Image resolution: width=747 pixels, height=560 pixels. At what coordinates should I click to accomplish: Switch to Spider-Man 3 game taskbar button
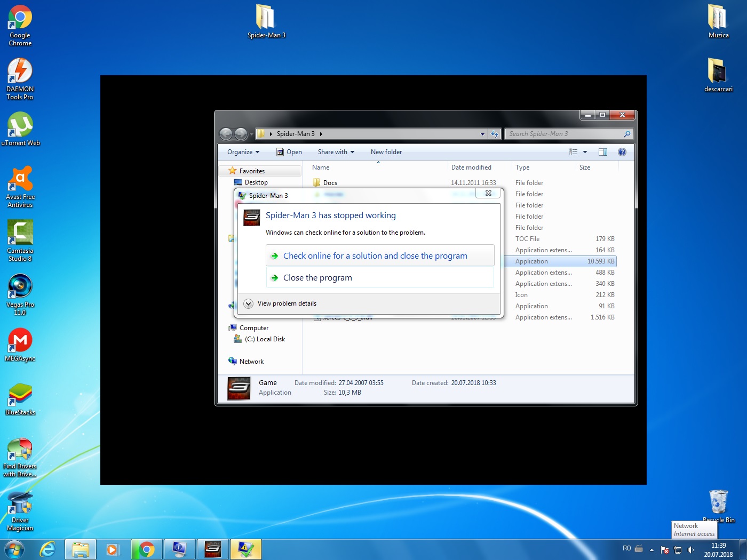[213, 549]
